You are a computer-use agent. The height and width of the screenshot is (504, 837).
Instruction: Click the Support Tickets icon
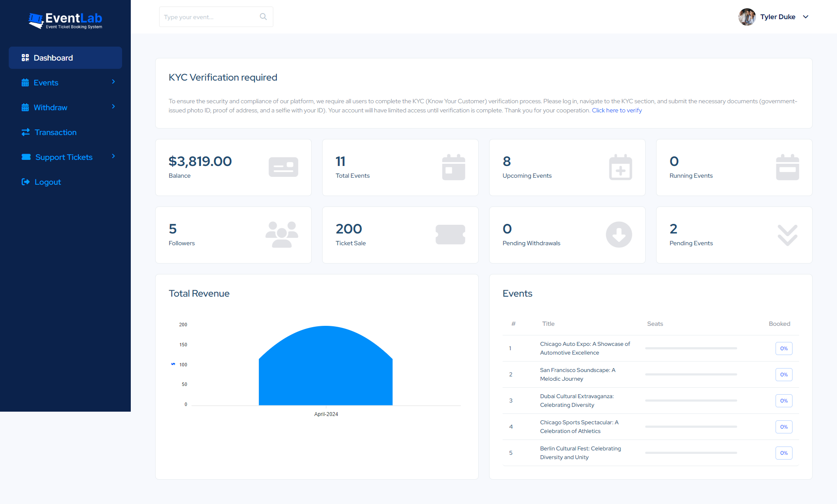pyautogui.click(x=25, y=157)
